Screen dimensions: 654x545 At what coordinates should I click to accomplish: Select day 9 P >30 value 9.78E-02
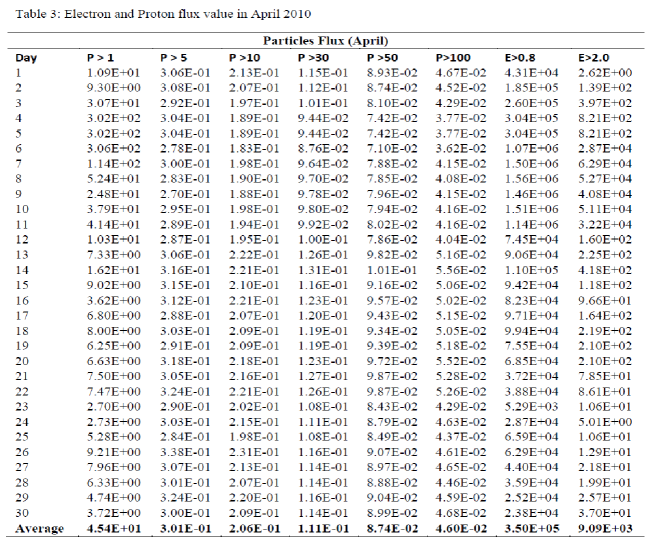click(x=323, y=194)
